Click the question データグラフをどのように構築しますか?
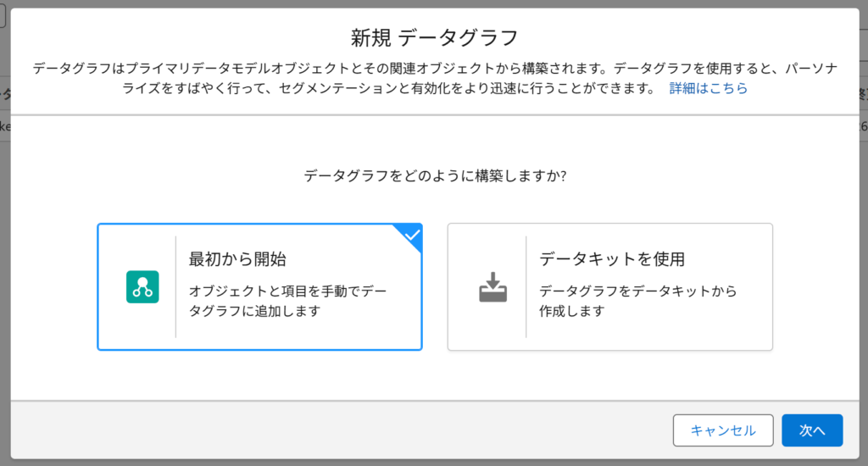This screenshot has height=466, width=868. (435, 176)
